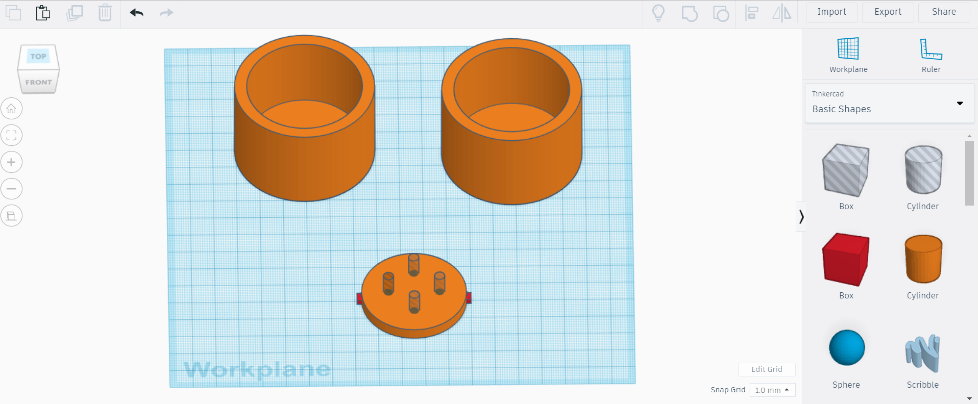
Task: Click the Group shapes icon
Action: coord(690,13)
